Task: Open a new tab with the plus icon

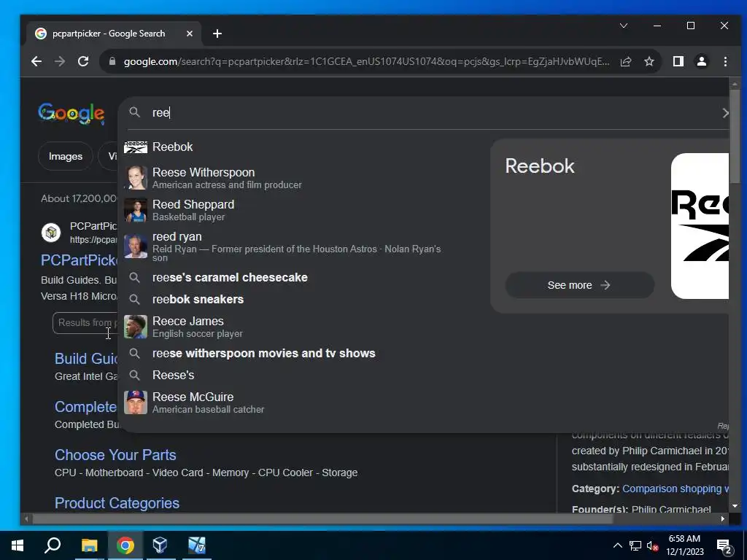Action: pyautogui.click(x=217, y=34)
